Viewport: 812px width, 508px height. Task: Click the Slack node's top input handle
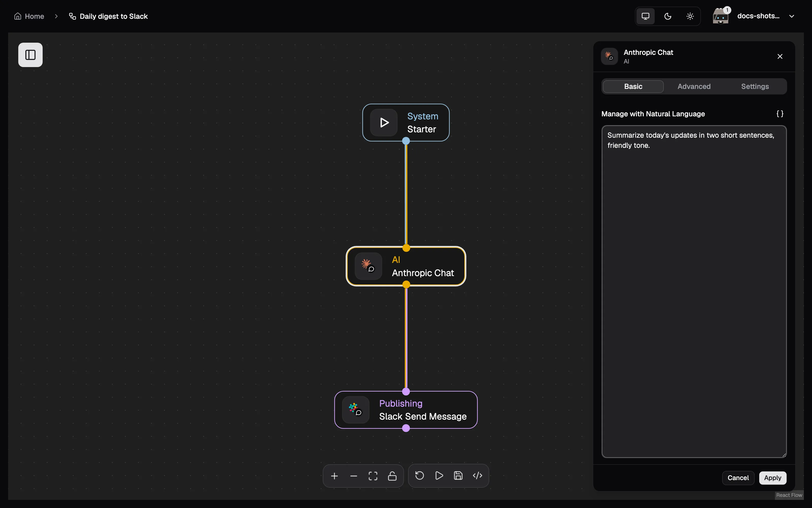(x=406, y=391)
